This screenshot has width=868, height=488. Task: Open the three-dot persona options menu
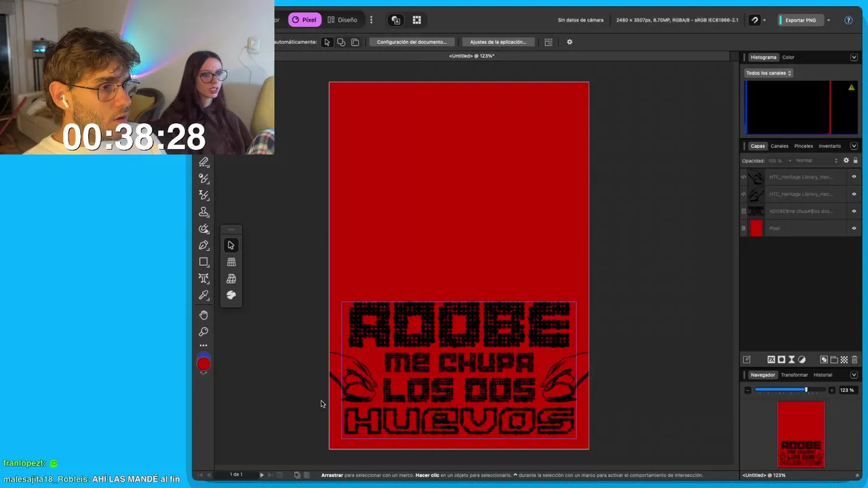click(371, 20)
